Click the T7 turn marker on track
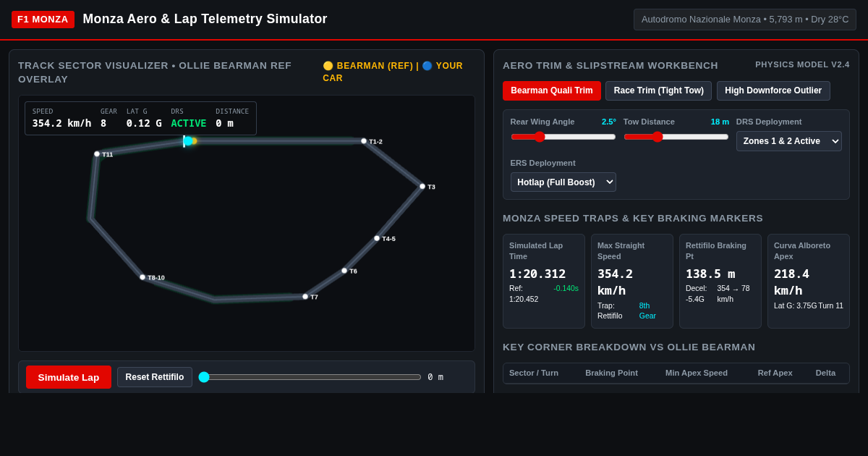Viewport: 868px width, 456px height. (x=305, y=297)
